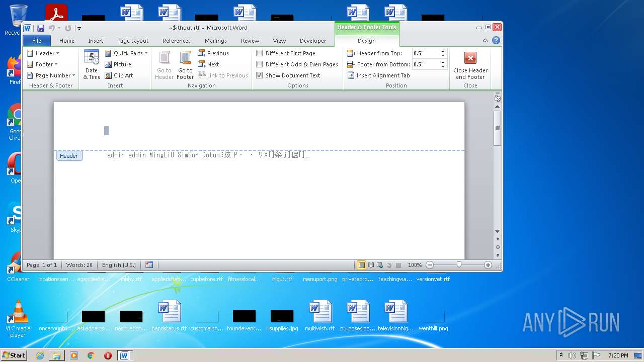Zoom in using the plus button

click(488, 265)
